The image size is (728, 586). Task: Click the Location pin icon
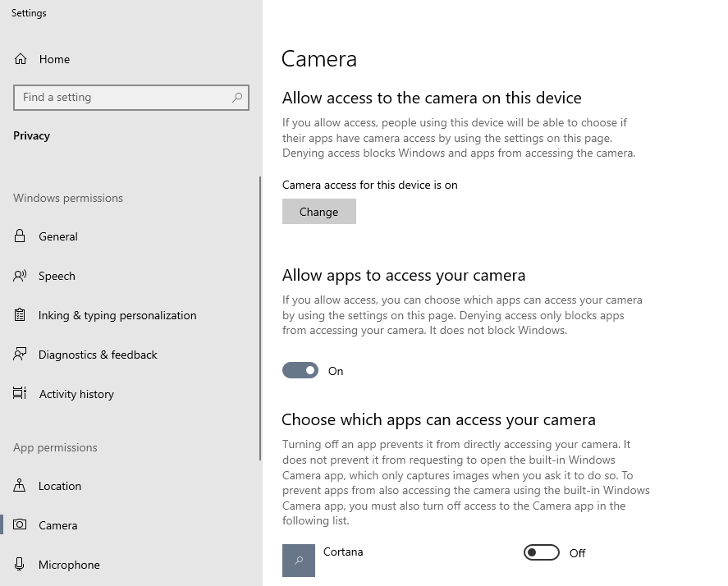(x=21, y=486)
